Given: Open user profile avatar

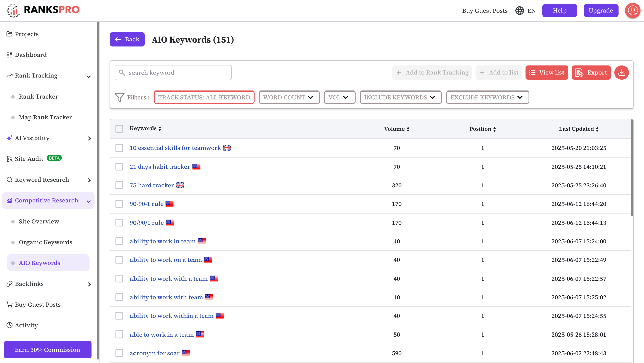Looking at the screenshot, I should [633, 11].
